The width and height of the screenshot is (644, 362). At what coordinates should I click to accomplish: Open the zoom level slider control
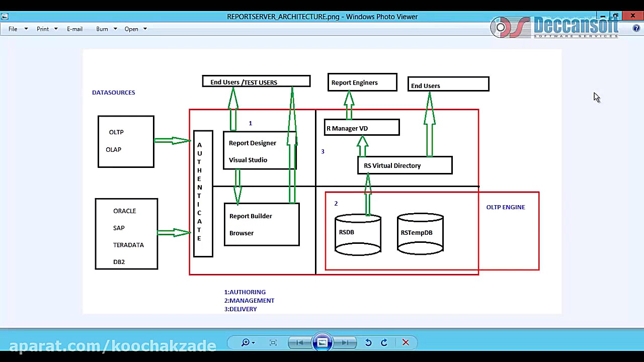point(252,342)
